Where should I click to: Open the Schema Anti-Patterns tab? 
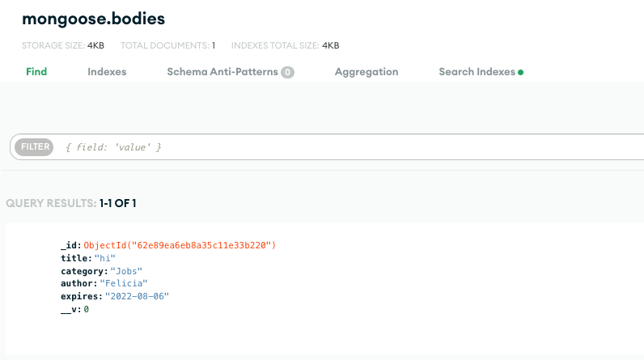[222, 71]
